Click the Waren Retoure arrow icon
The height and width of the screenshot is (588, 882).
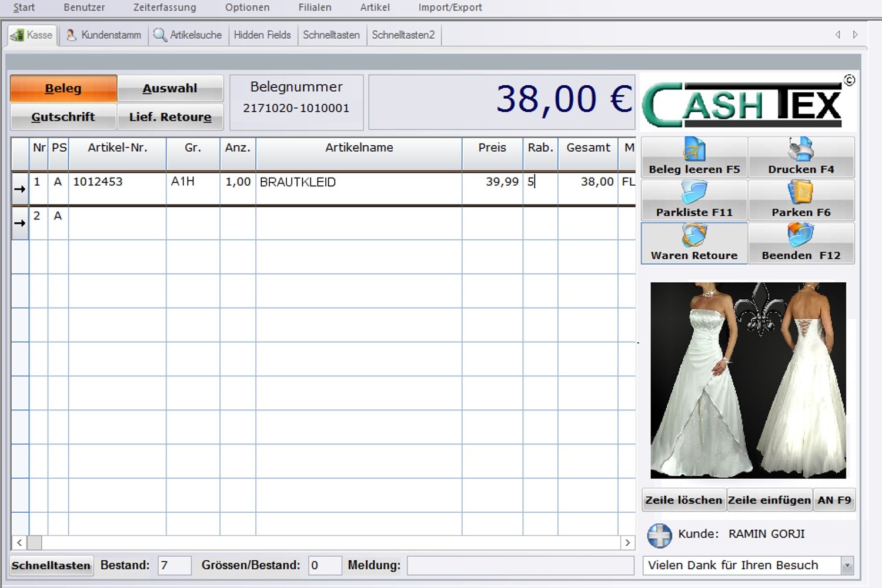694,236
